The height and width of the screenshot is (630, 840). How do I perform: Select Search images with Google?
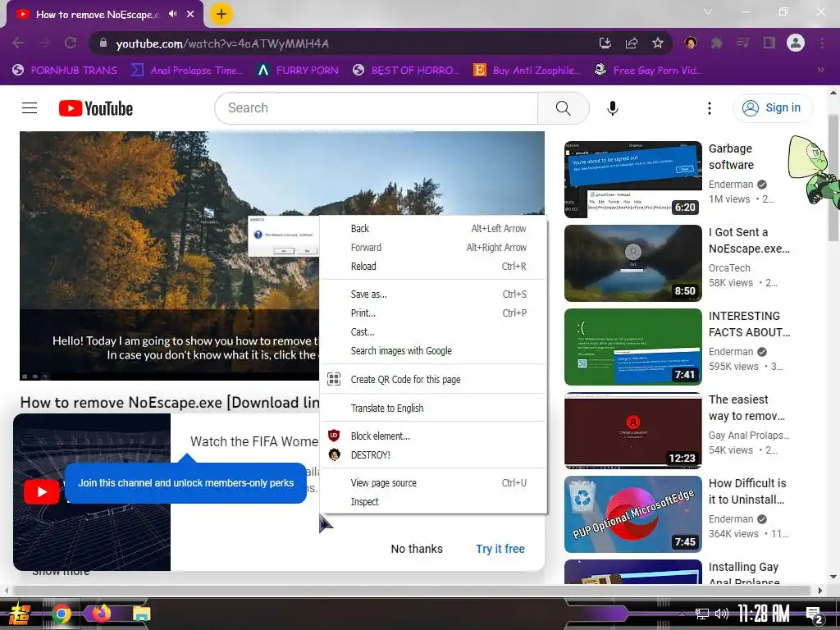(433, 351)
